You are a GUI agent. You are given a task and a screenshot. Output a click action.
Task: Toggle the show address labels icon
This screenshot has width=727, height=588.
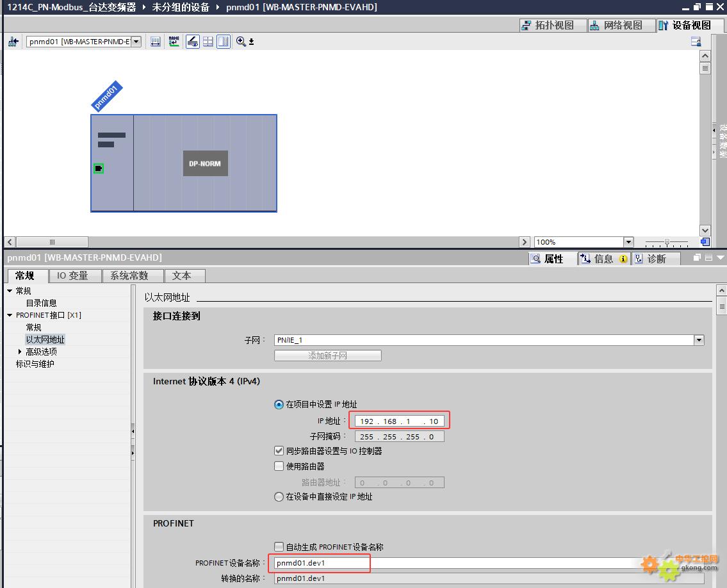pyautogui.click(x=156, y=42)
